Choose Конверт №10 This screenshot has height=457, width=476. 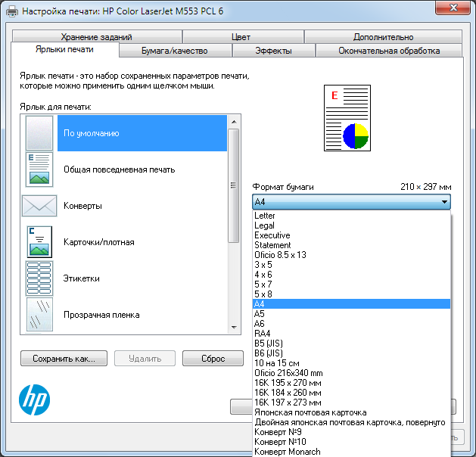click(x=351, y=442)
